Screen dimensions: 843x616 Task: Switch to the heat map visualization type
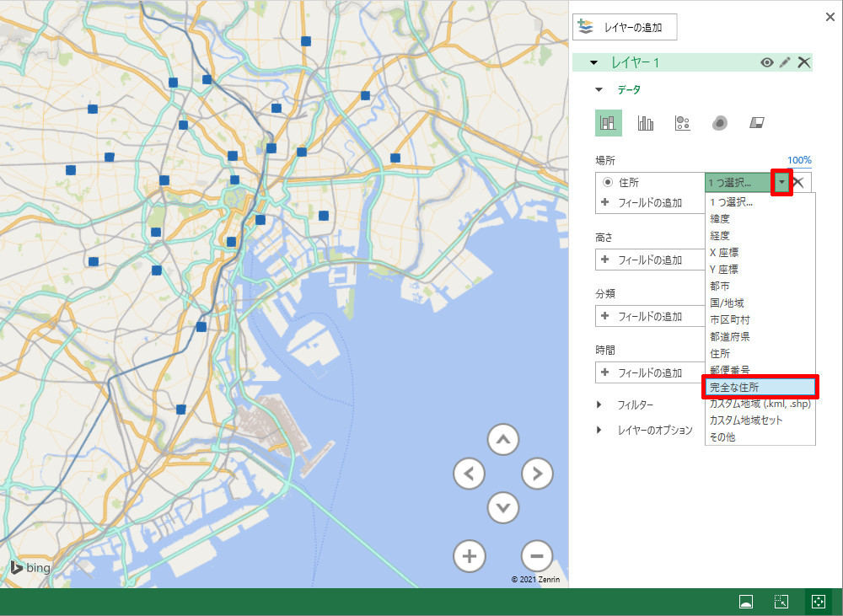719,123
